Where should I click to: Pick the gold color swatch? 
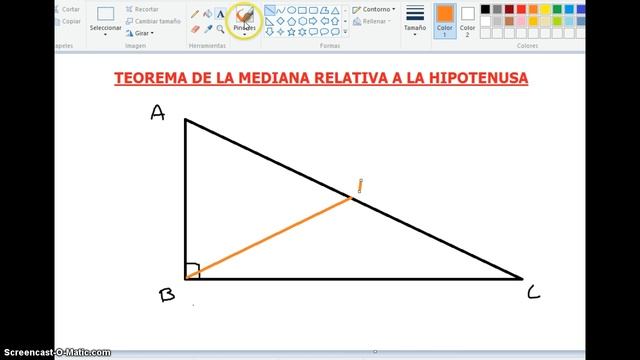point(533,21)
